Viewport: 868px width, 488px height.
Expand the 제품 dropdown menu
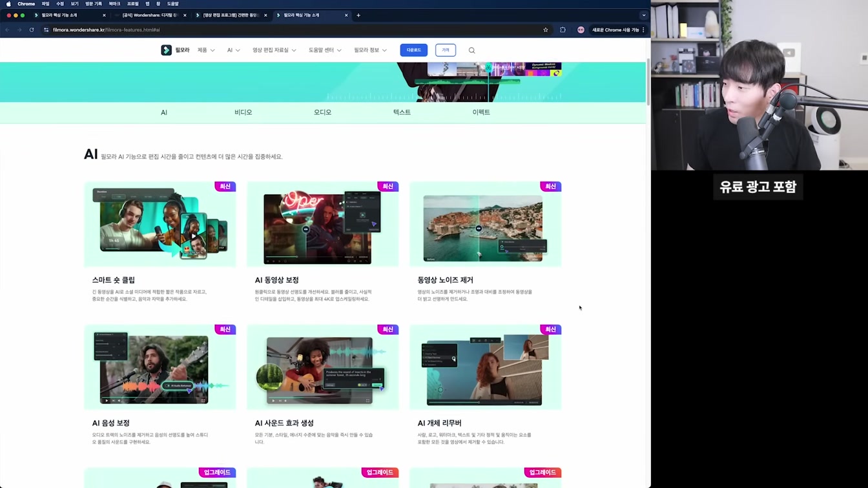(206, 50)
